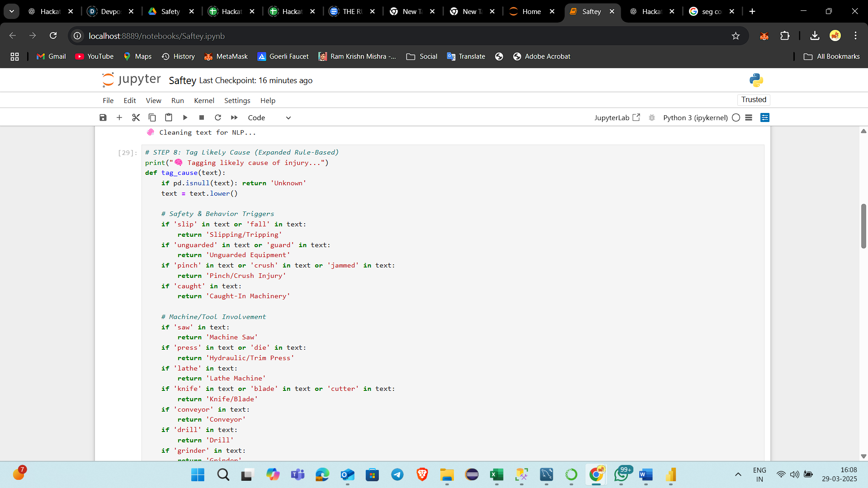Restart the kernel
868x488 pixels.
click(x=218, y=117)
